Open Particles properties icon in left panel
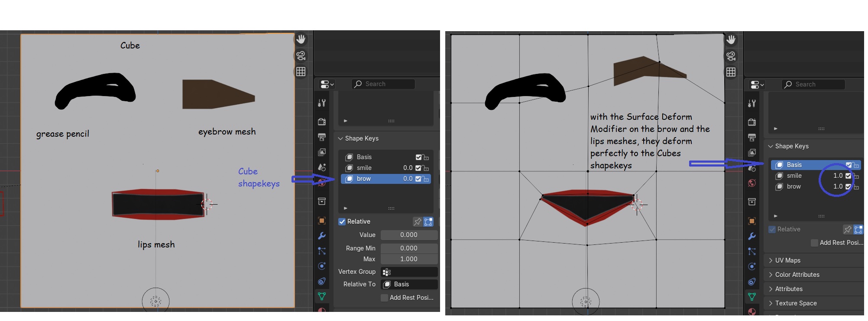The image size is (868, 321). (322, 251)
